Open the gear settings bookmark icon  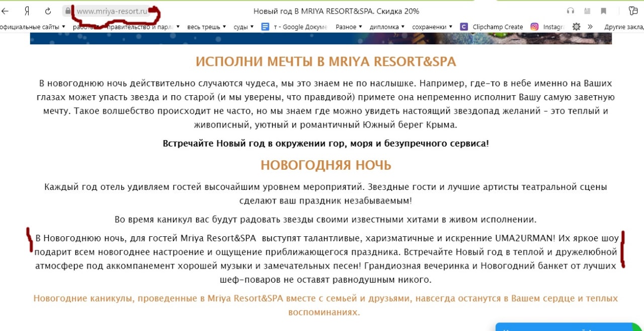coord(577,27)
